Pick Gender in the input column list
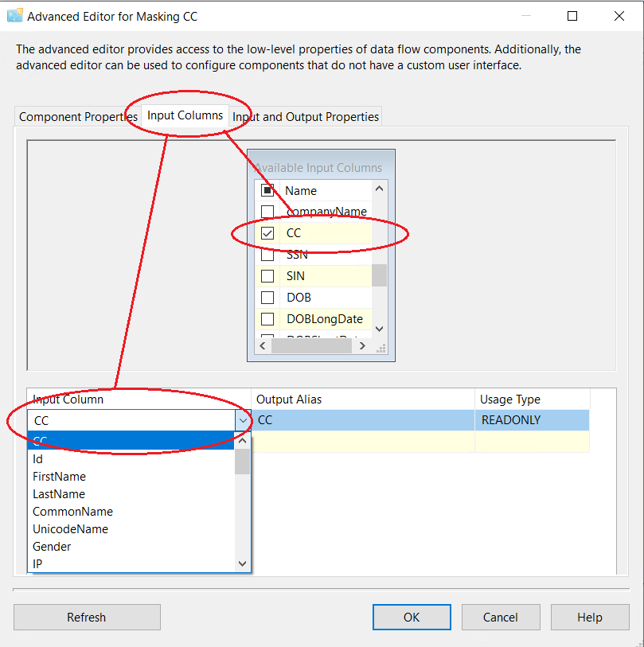The width and height of the screenshot is (644, 647). coord(52,547)
